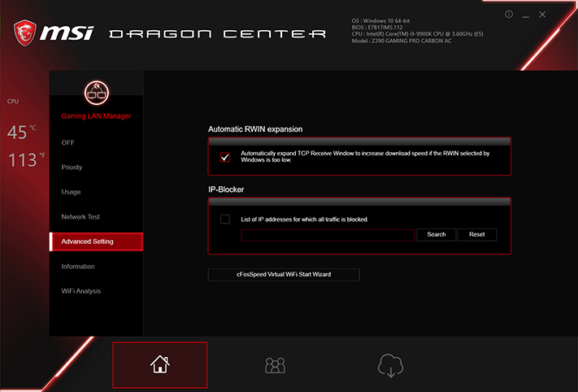Launch cFosSpeed Virtual WiFi Start Wizard

(284, 275)
